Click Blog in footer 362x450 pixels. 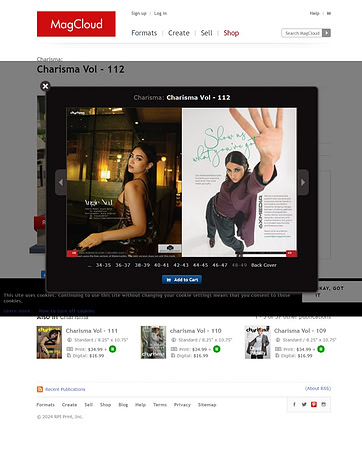(x=123, y=405)
